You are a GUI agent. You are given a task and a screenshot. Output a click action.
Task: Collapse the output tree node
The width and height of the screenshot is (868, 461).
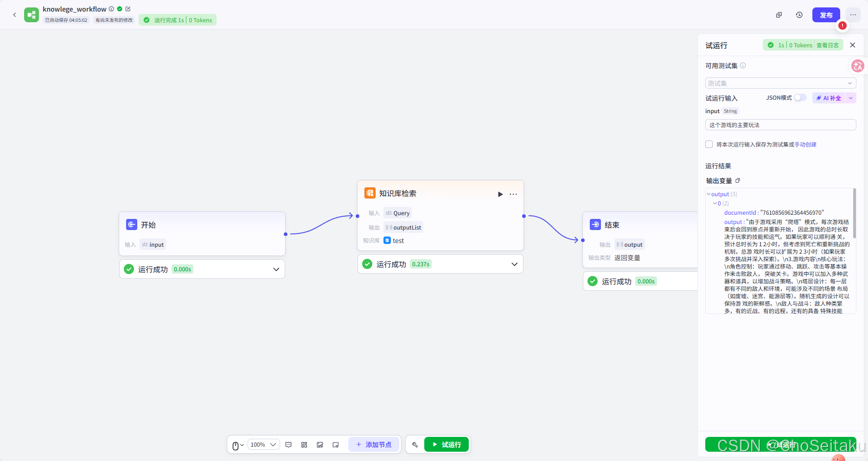(708, 194)
